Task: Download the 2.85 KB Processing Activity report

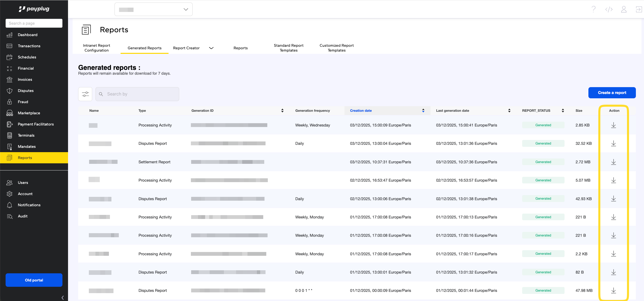Action: 613,125
